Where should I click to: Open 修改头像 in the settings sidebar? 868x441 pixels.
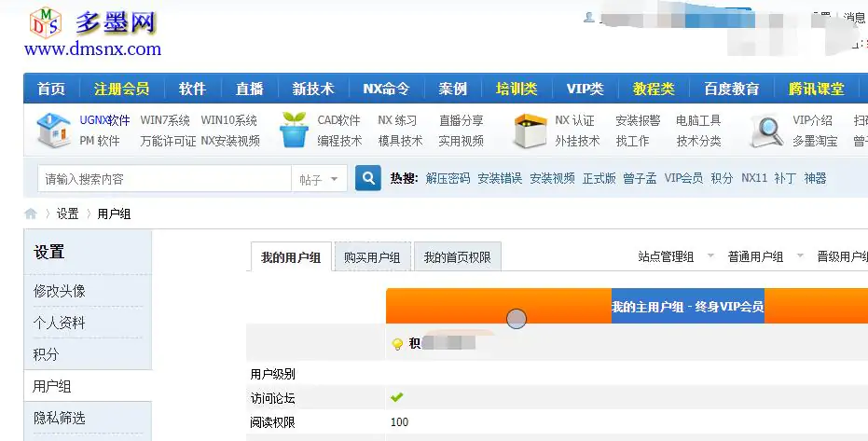coord(60,291)
